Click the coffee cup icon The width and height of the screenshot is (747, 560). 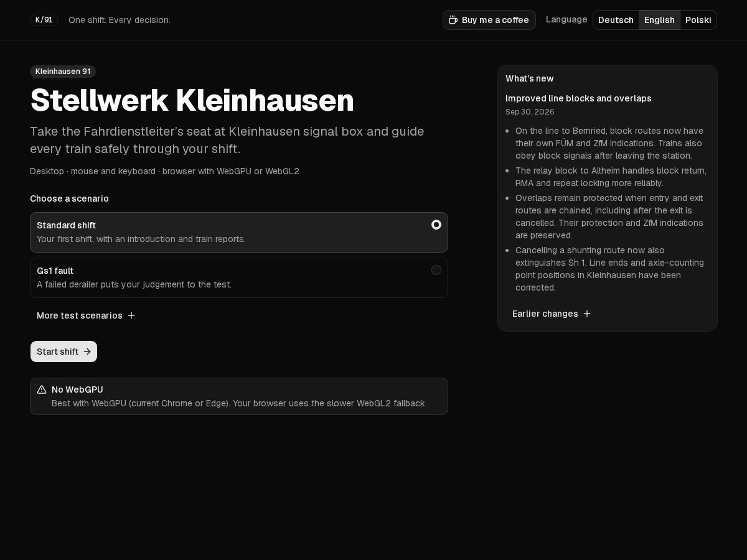tap(453, 20)
